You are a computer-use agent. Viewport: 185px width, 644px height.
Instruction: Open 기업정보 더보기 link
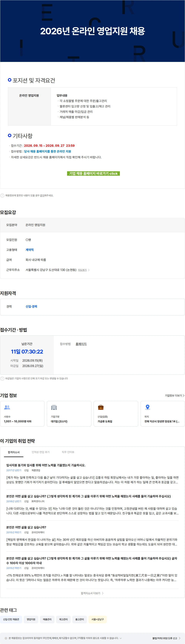tap(173, 396)
